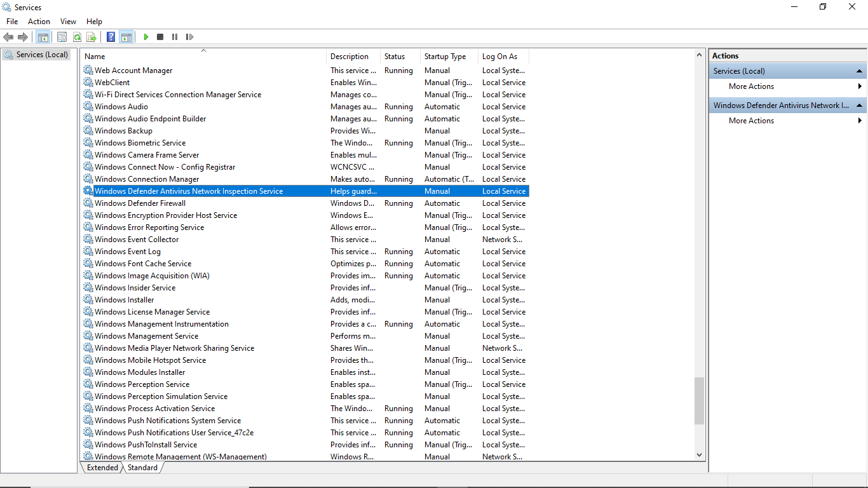This screenshot has width=868, height=488.
Task: Select Windows Management Instrumentation service
Action: tap(305, 324)
